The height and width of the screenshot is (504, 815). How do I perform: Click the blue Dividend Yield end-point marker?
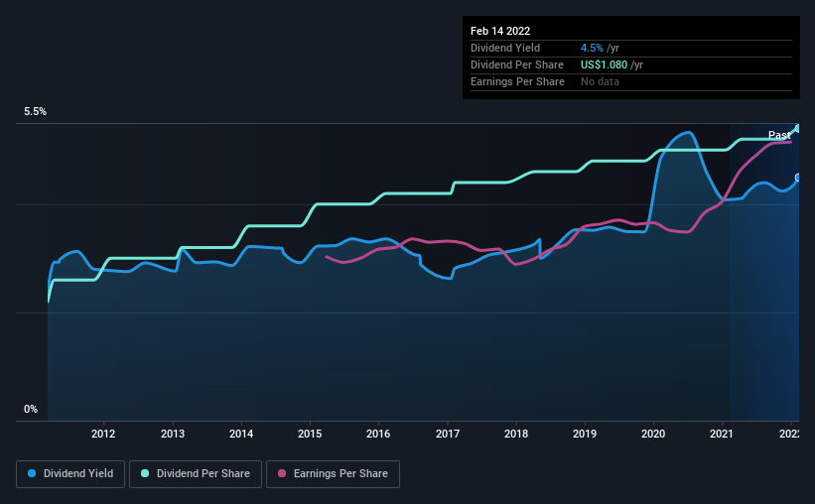pyautogui.click(x=798, y=178)
